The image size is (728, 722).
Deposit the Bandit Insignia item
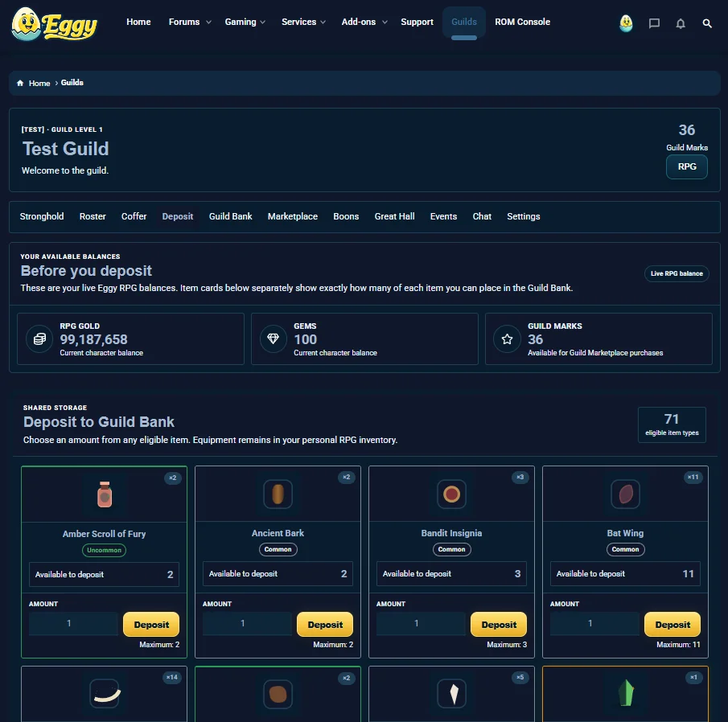[x=499, y=625]
